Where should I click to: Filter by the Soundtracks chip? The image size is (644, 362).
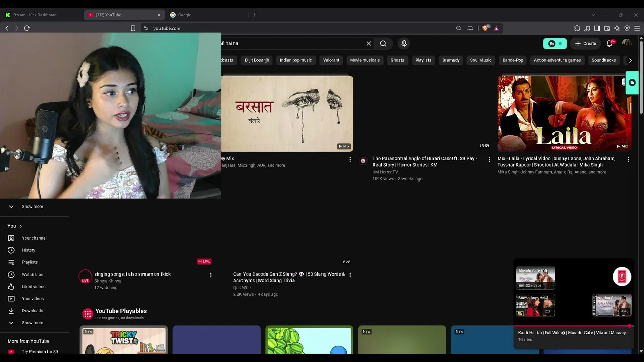(604, 60)
